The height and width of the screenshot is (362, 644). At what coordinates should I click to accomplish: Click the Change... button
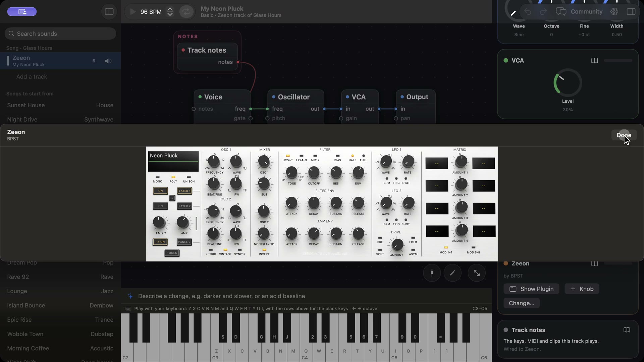tap(522, 303)
